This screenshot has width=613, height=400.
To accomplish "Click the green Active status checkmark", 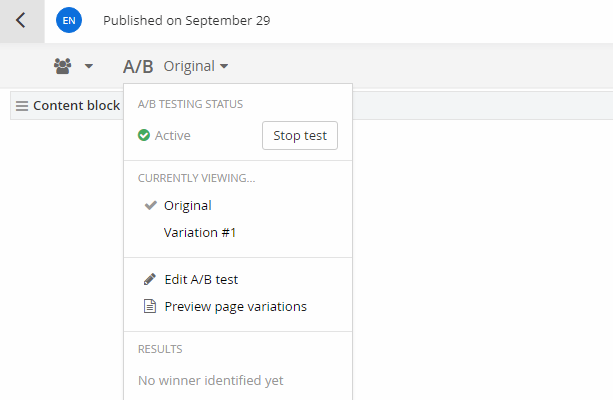I will pyautogui.click(x=144, y=135).
